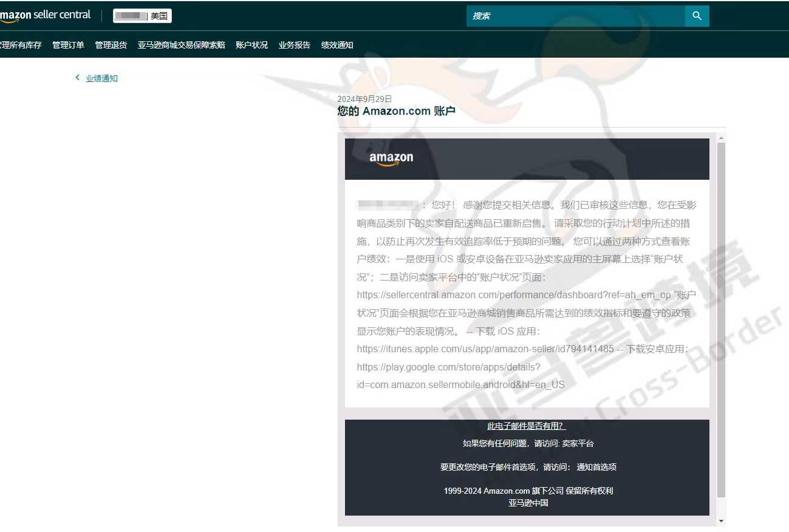Screen dimensions: 789x532
Task: Click the 1999-2024 Amazon.com copyright line
Action: click(x=528, y=491)
